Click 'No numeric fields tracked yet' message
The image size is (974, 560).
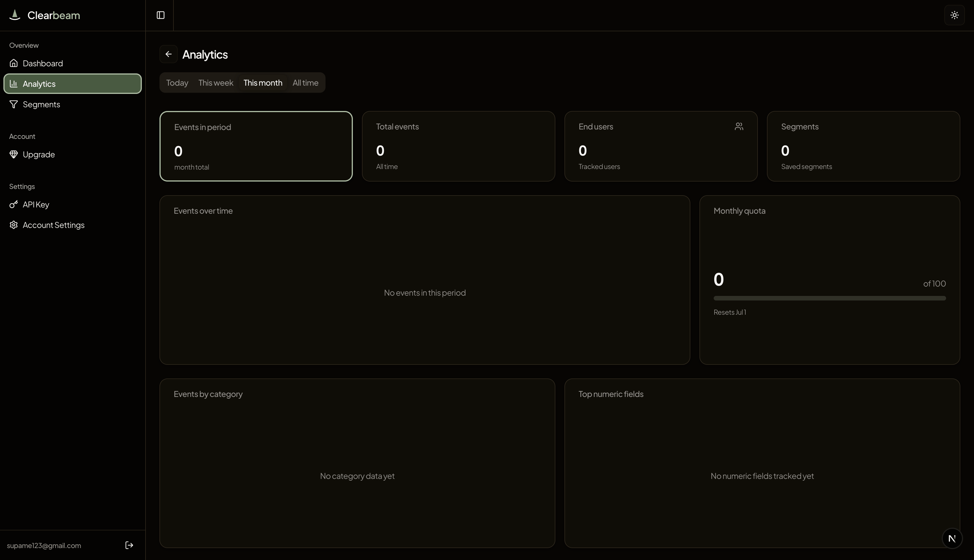762,476
